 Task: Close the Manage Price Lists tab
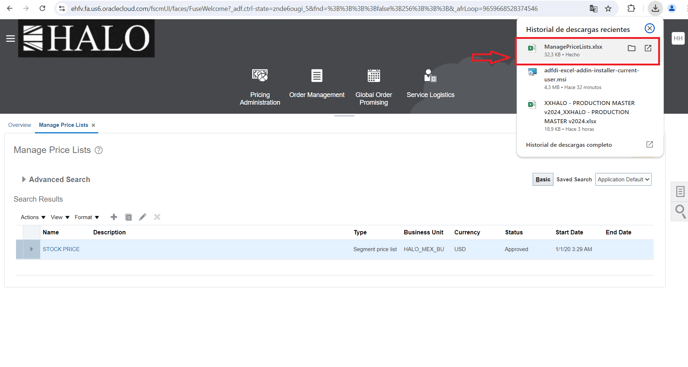click(x=93, y=126)
